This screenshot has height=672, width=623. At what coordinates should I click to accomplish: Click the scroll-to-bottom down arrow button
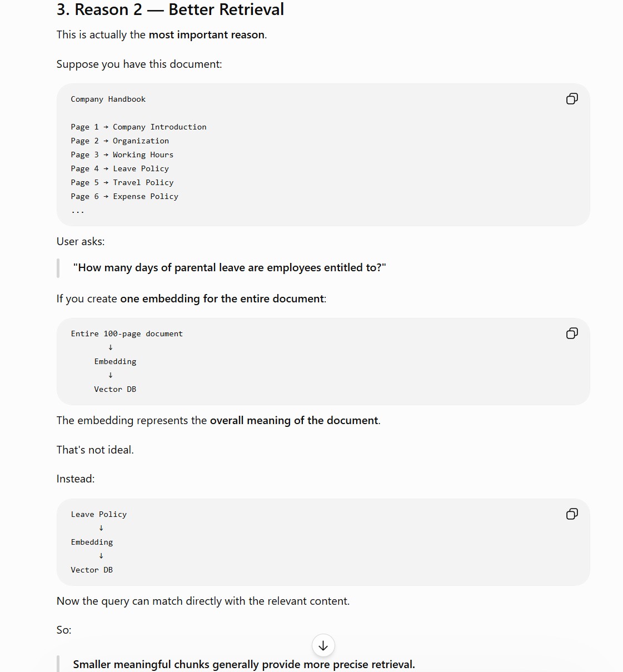tap(323, 645)
